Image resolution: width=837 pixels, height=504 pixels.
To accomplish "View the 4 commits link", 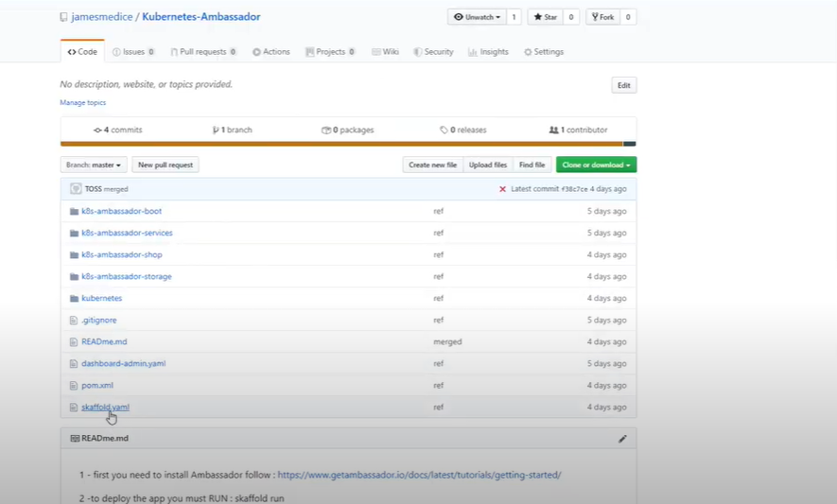I will pyautogui.click(x=117, y=130).
